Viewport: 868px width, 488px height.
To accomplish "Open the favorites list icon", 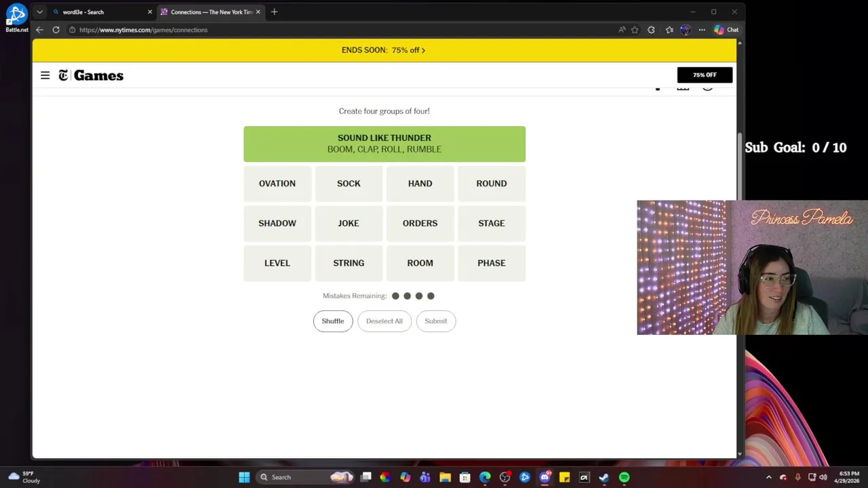I will (x=669, y=30).
